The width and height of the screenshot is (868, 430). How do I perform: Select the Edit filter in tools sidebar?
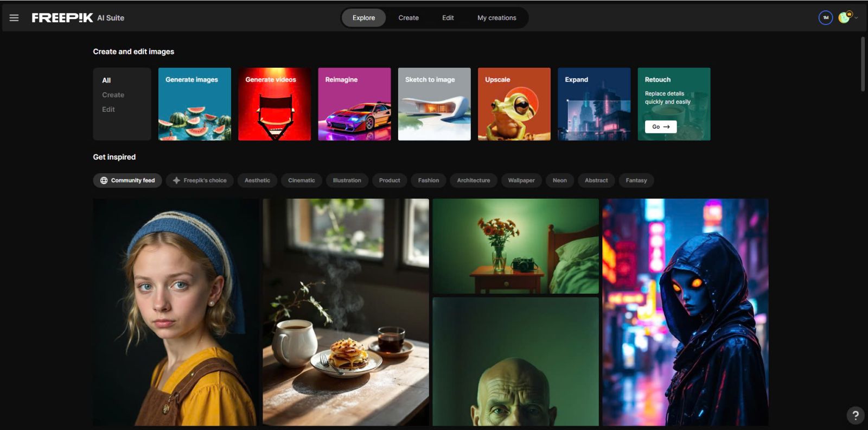[x=108, y=110]
